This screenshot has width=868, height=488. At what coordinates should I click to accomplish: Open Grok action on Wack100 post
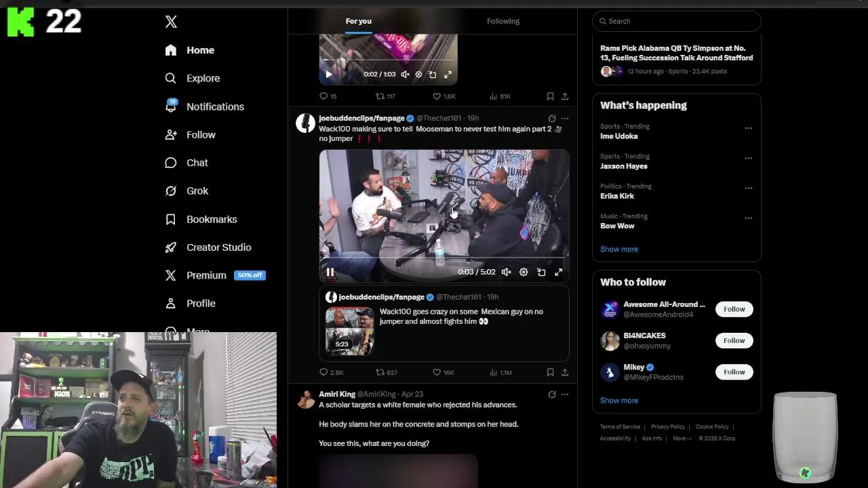pos(552,118)
